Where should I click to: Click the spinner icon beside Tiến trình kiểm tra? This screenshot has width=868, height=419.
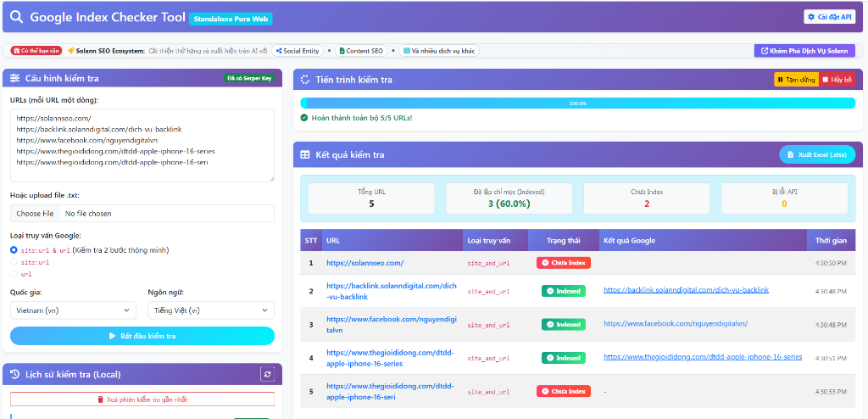point(305,80)
